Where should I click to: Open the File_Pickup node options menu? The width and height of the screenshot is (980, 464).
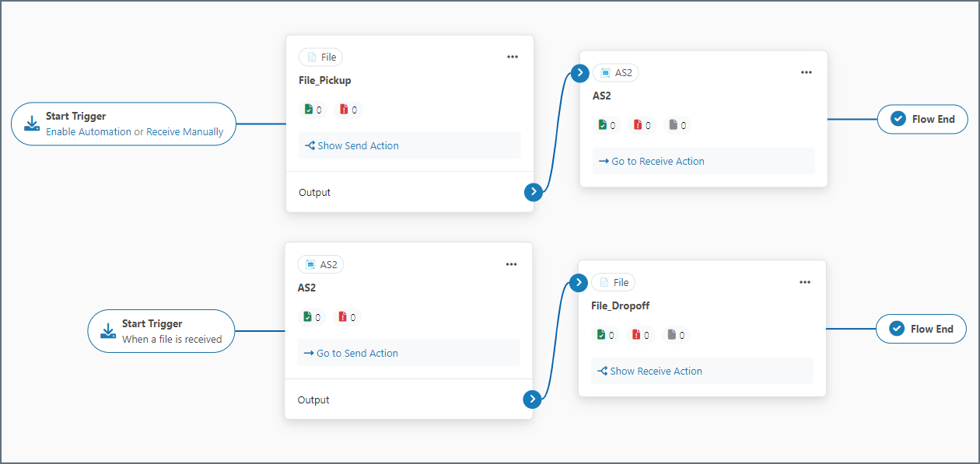coord(513,57)
